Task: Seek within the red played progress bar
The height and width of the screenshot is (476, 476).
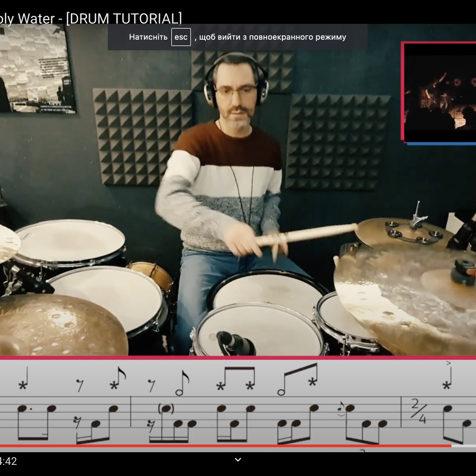Action: (x=212, y=446)
